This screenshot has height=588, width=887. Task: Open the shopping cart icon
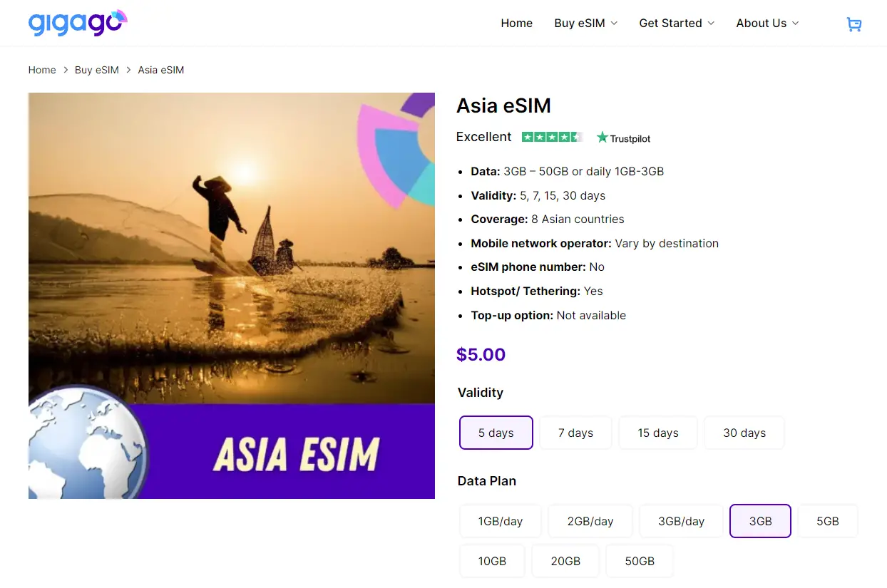pyautogui.click(x=853, y=24)
